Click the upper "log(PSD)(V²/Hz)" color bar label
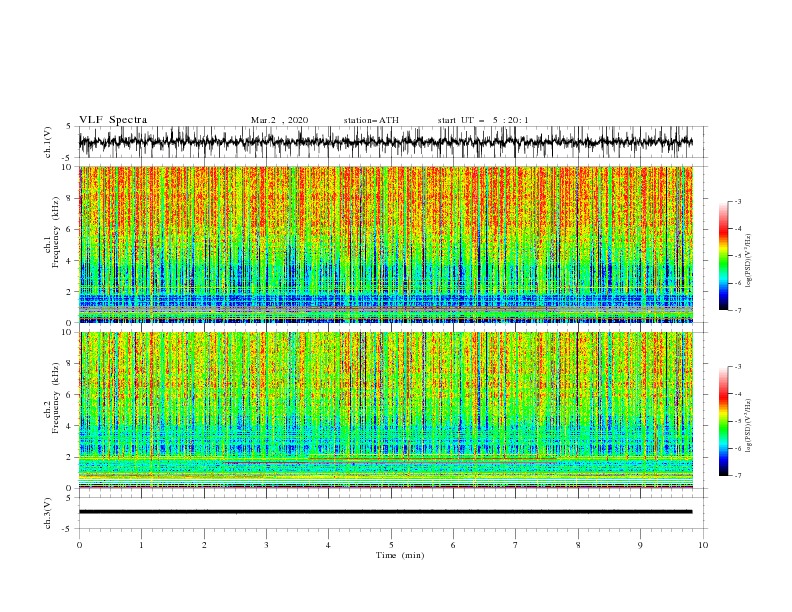The height and width of the screenshot is (612, 792). [748, 261]
